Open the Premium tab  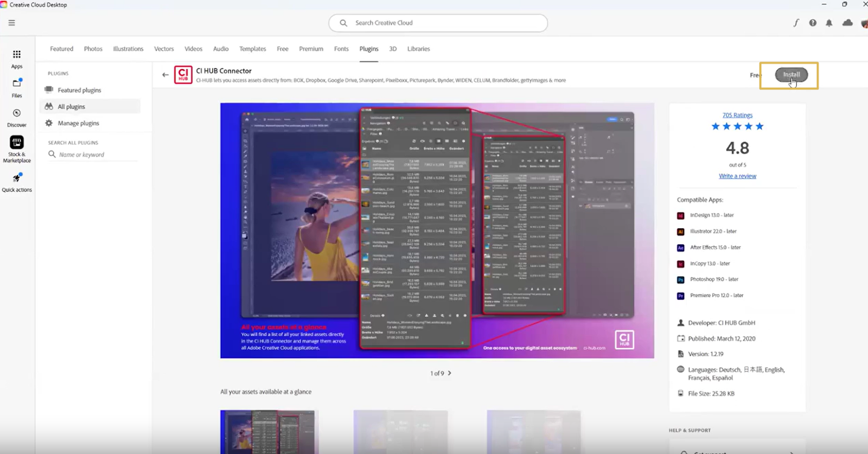311,49
